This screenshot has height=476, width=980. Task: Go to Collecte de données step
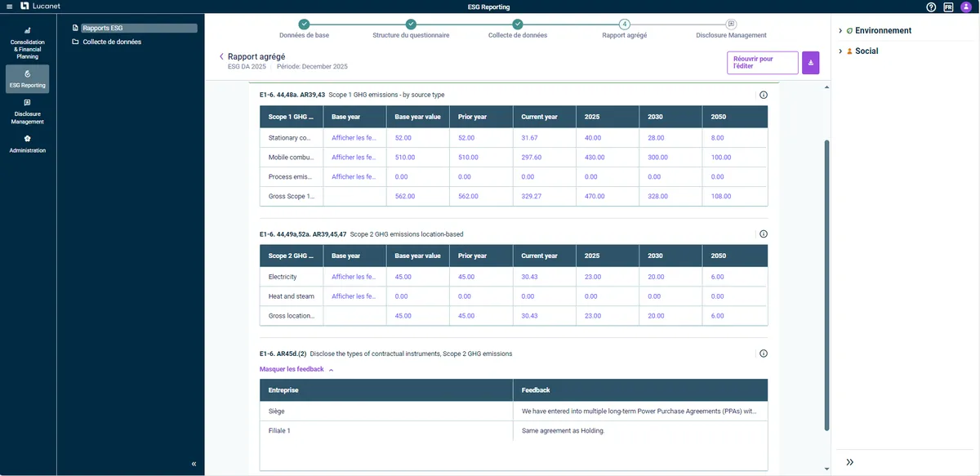(518, 29)
